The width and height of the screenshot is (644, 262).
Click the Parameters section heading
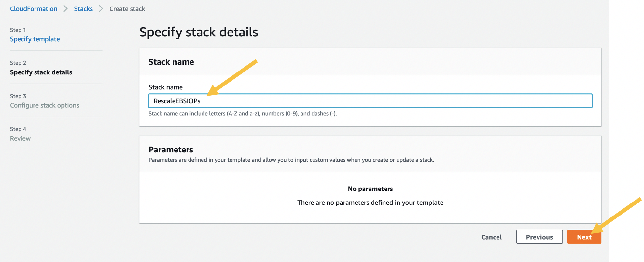point(171,150)
